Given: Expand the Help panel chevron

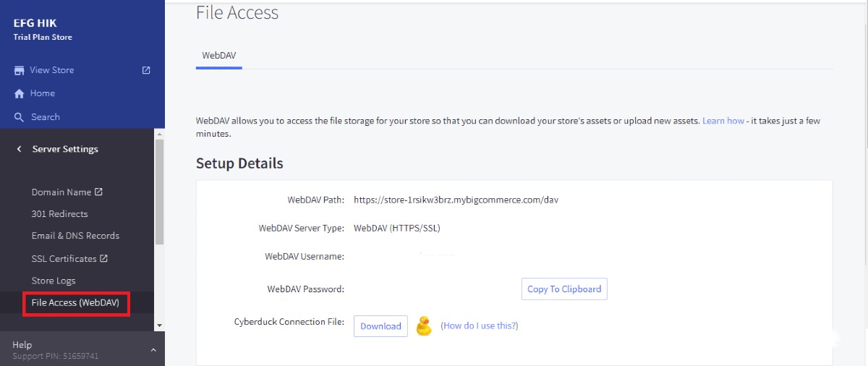Looking at the screenshot, I should point(153,350).
